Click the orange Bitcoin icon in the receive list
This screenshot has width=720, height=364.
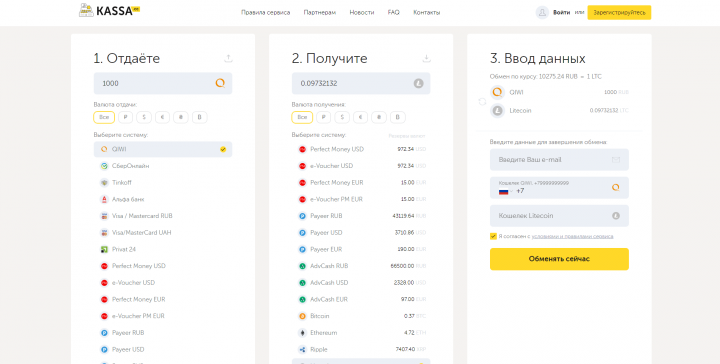pos(302,316)
